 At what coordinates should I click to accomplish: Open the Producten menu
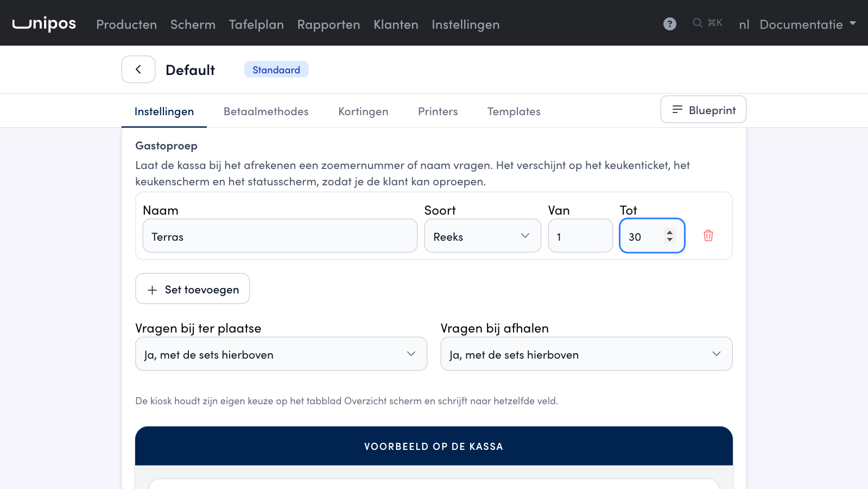126,24
